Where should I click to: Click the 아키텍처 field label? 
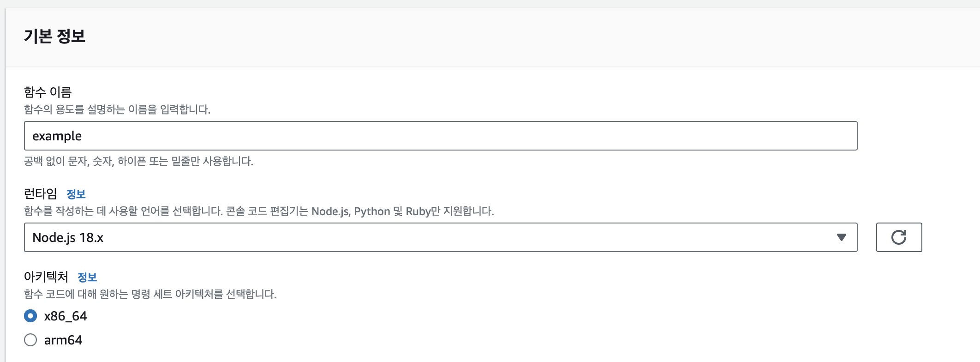pyautogui.click(x=46, y=277)
